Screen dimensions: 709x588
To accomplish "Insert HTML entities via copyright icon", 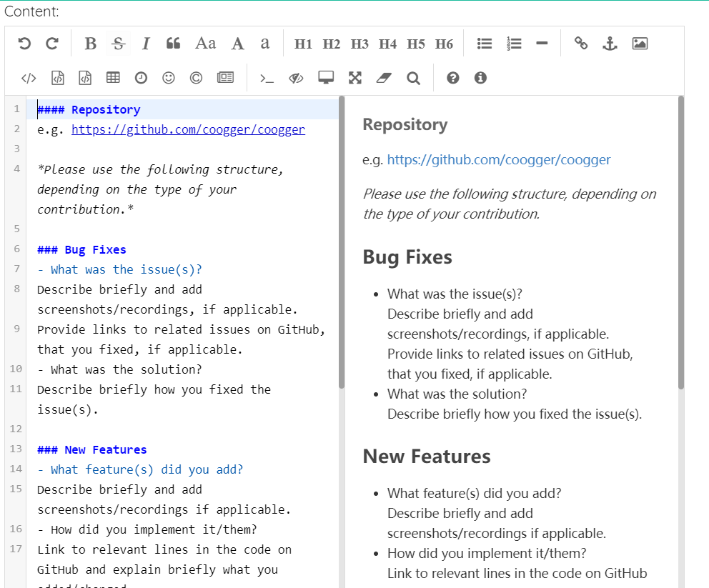I will [197, 78].
